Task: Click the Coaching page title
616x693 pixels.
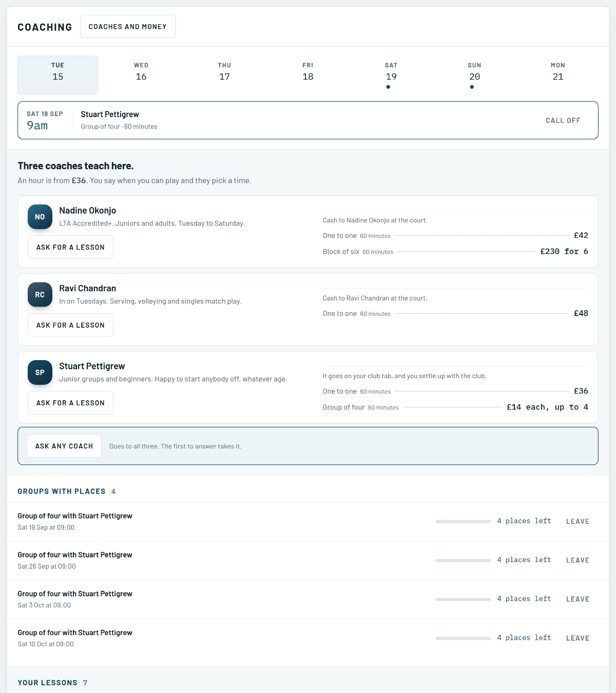Action: click(45, 27)
